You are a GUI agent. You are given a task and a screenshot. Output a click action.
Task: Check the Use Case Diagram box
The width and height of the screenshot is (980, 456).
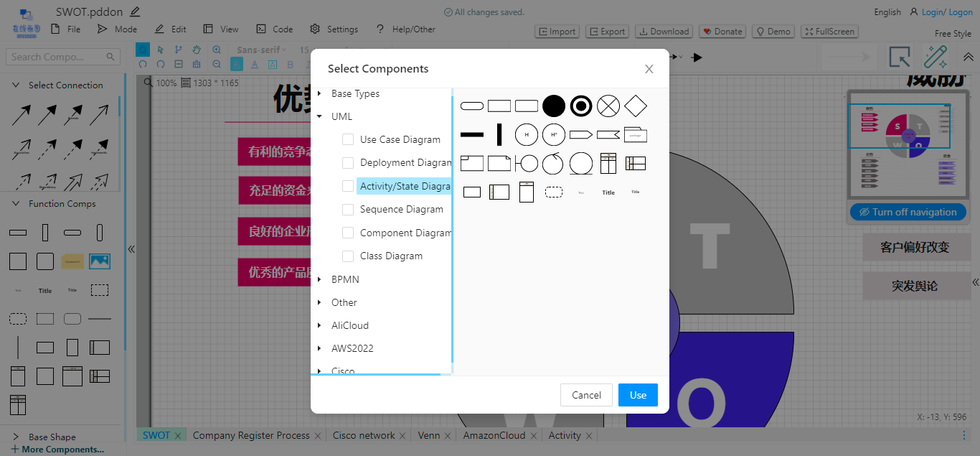348,139
